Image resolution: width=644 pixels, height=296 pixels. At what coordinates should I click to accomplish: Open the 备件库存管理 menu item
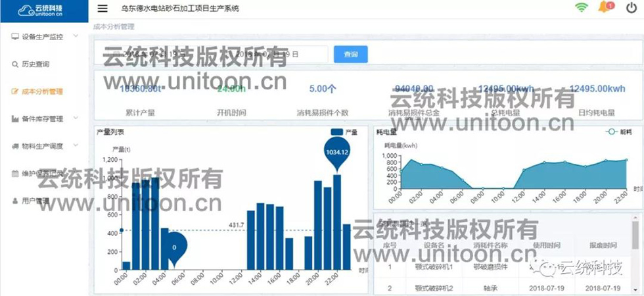point(42,119)
